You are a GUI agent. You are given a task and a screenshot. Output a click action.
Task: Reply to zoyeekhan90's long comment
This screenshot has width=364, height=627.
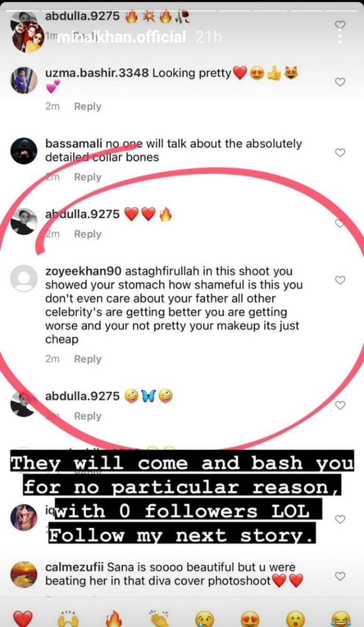coord(87,359)
